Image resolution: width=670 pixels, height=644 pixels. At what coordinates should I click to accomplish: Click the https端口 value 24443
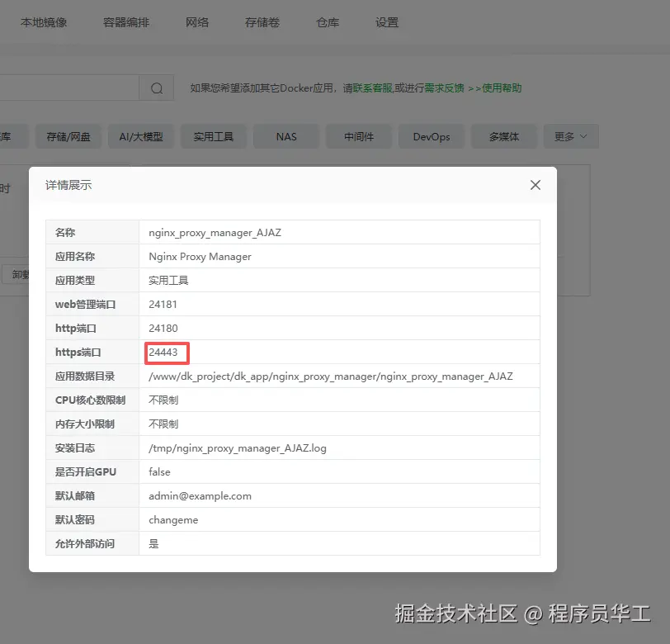tap(163, 353)
